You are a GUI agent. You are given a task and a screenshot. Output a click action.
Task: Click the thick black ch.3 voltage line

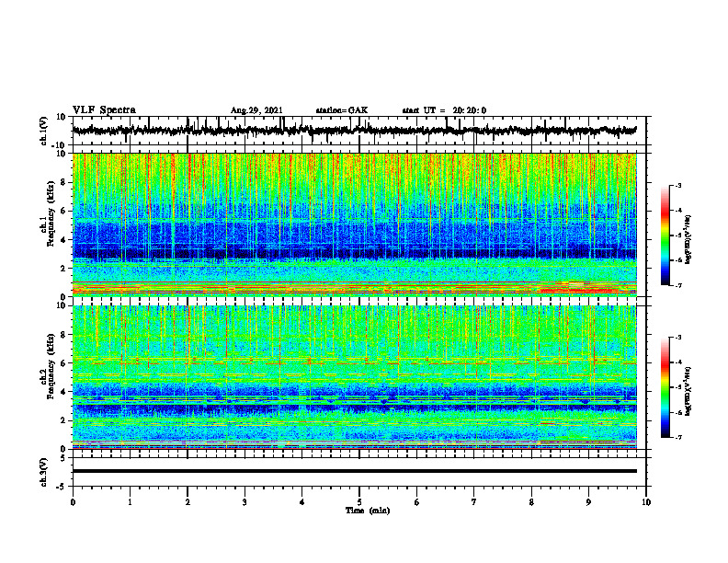[354, 471]
